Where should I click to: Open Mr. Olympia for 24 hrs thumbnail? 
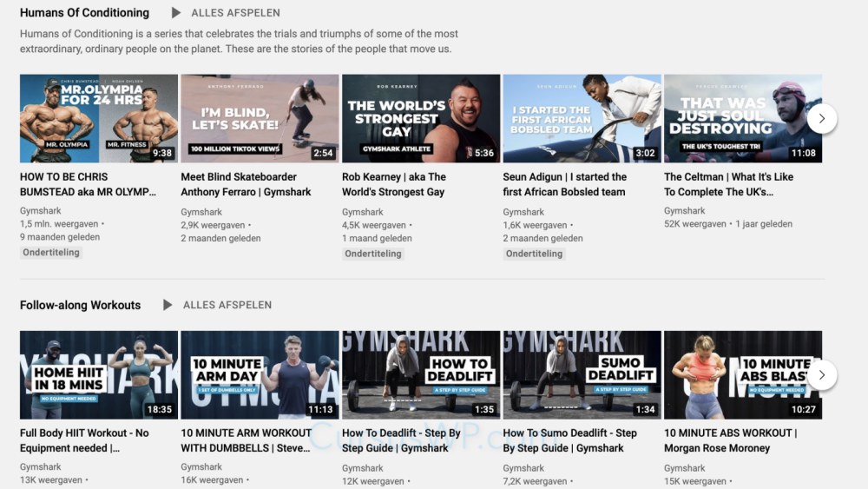click(99, 118)
